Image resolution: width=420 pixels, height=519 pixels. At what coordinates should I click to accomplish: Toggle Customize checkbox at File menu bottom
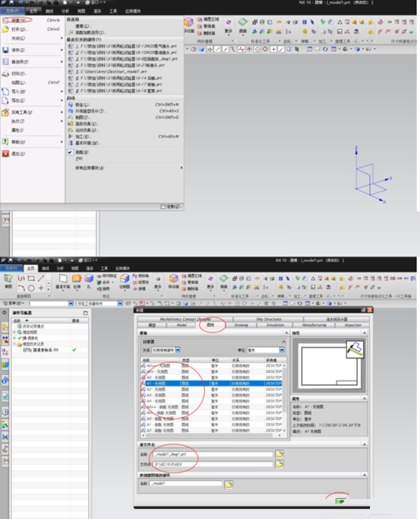pyautogui.click(x=163, y=207)
